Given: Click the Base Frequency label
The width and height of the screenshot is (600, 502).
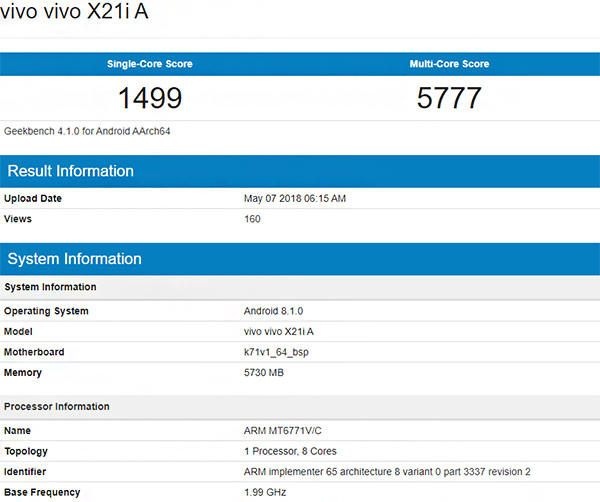Looking at the screenshot, I should (42, 492).
